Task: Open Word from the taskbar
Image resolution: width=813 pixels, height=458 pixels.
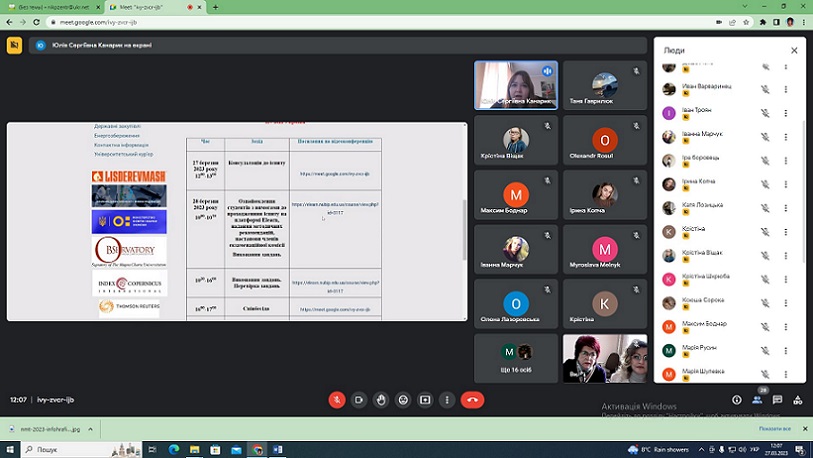Action: tap(278, 449)
